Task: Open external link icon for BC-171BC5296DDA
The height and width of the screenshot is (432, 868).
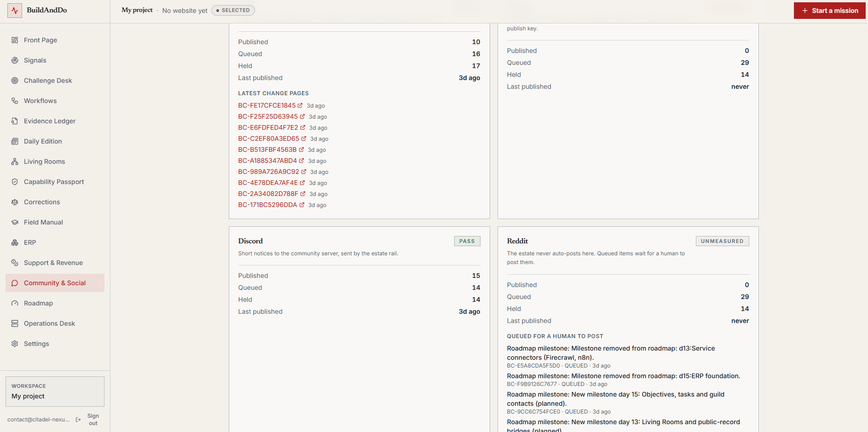Action: pyautogui.click(x=302, y=205)
